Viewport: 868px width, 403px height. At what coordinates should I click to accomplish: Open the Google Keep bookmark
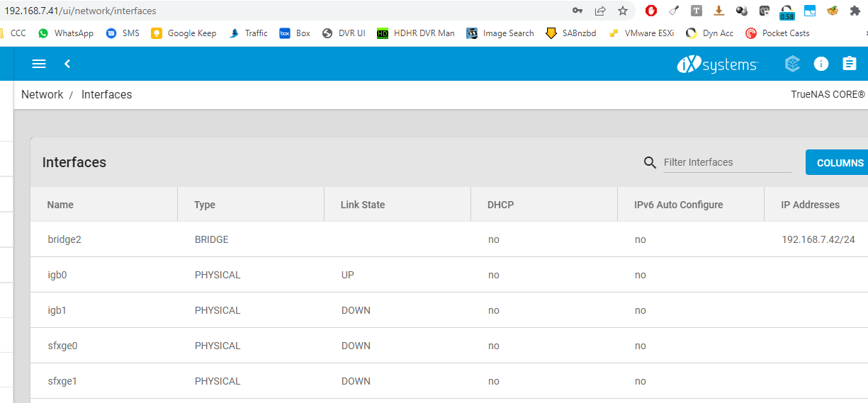(x=184, y=33)
